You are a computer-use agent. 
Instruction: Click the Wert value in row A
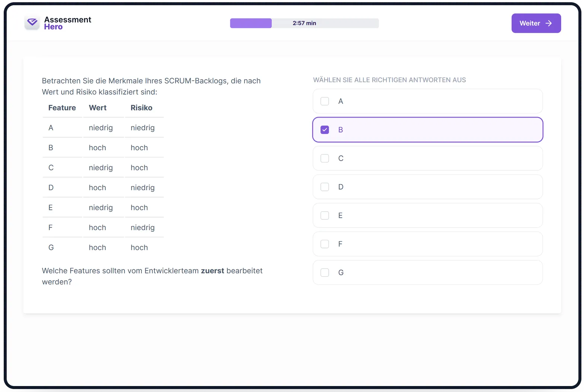pyautogui.click(x=100, y=128)
